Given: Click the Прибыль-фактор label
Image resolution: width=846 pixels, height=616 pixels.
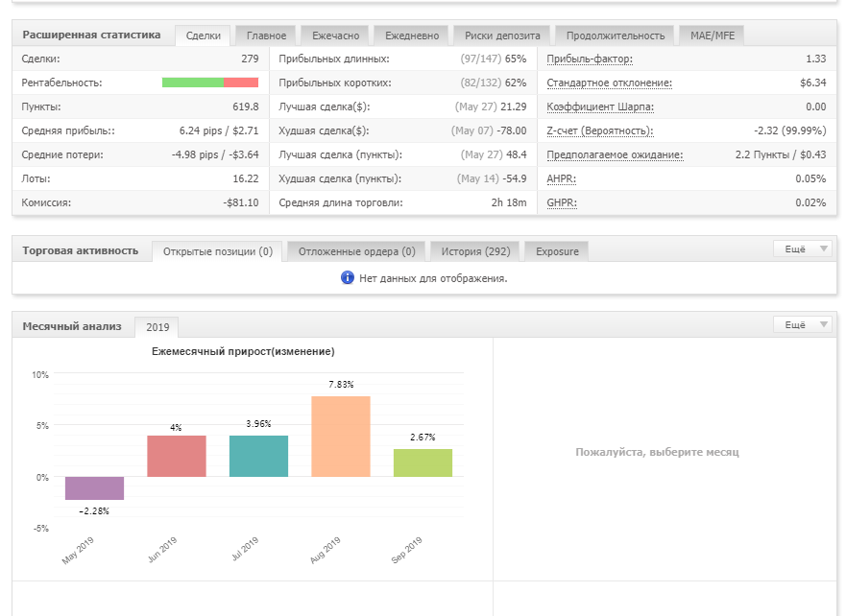Looking at the screenshot, I should (590, 59).
